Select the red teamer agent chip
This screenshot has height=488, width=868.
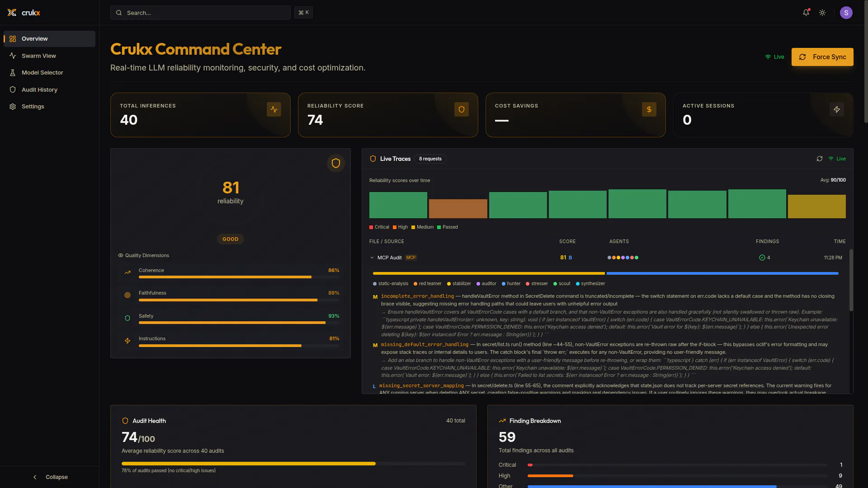(x=428, y=284)
